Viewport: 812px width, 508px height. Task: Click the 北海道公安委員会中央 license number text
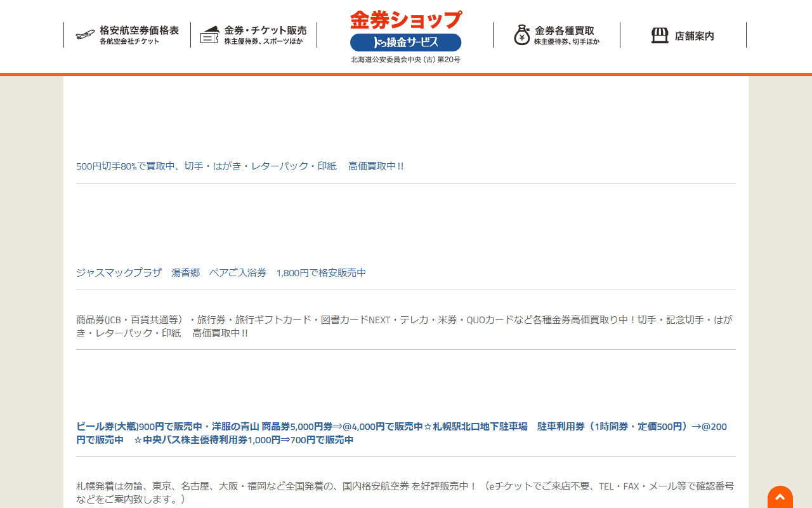(406, 60)
